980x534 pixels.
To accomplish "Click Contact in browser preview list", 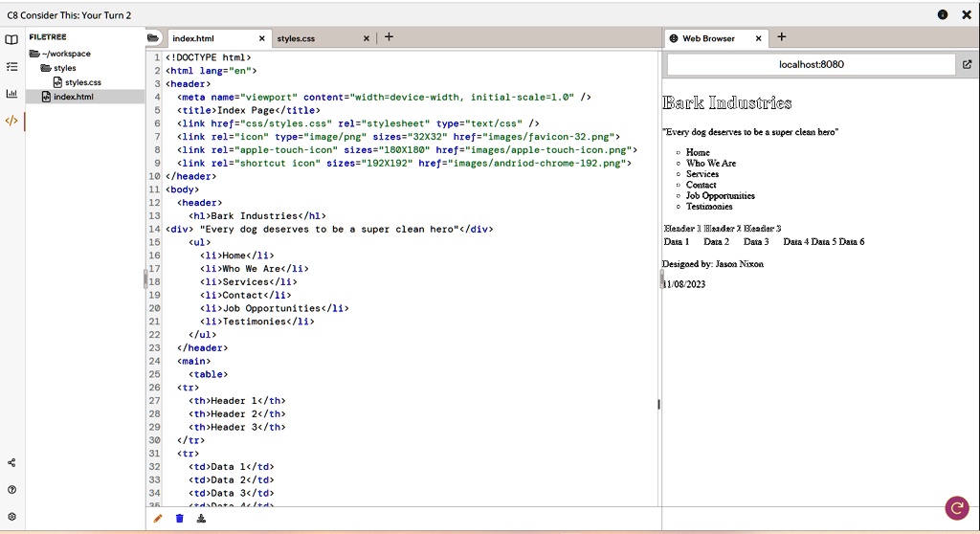I will [701, 185].
